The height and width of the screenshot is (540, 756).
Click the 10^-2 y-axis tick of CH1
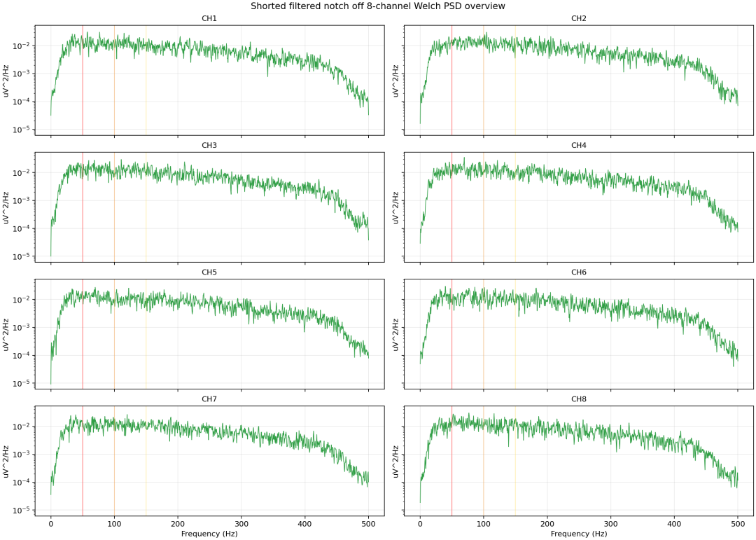click(22, 46)
